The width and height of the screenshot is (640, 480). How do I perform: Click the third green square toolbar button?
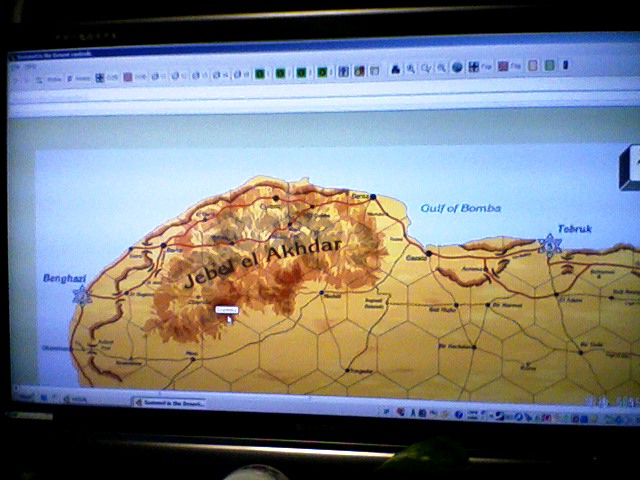pyautogui.click(x=301, y=73)
